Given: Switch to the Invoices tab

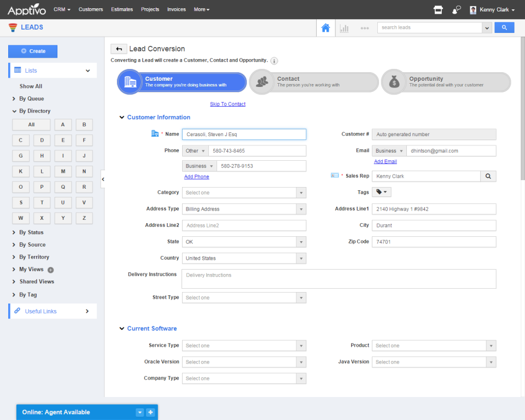Looking at the screenshot, I should pos(176,9).
